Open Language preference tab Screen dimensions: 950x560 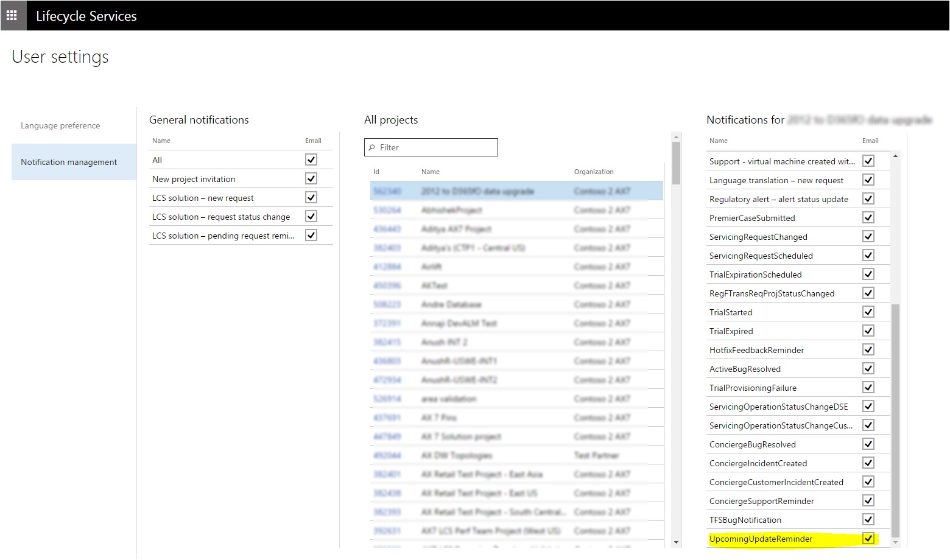tap(60, 125)
